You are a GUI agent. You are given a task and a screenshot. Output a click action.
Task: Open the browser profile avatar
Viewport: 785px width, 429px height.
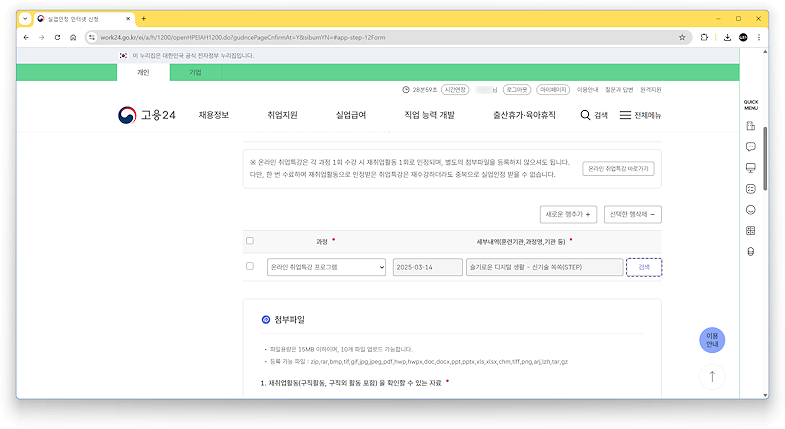click(743, 38)
